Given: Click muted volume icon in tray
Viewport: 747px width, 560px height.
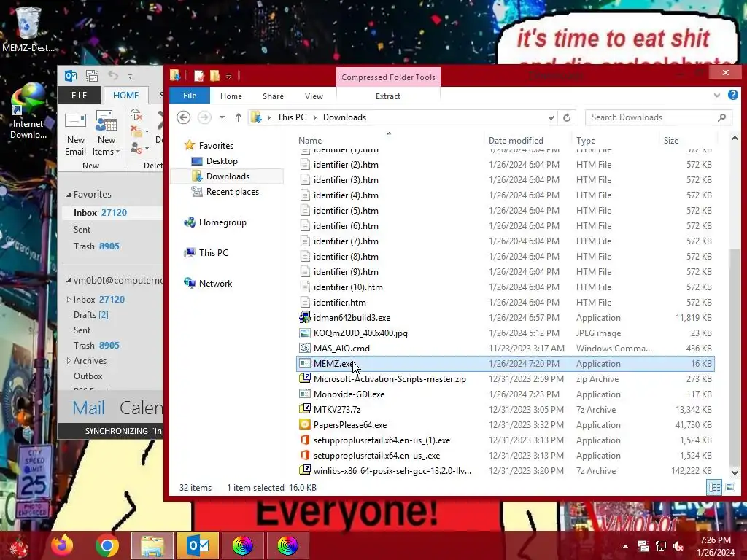Looking at the screenshot, I should tap(678, 546).
